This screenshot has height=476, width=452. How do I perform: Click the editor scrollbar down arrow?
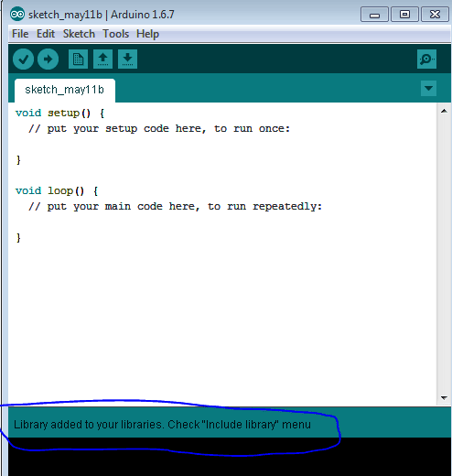444,398
